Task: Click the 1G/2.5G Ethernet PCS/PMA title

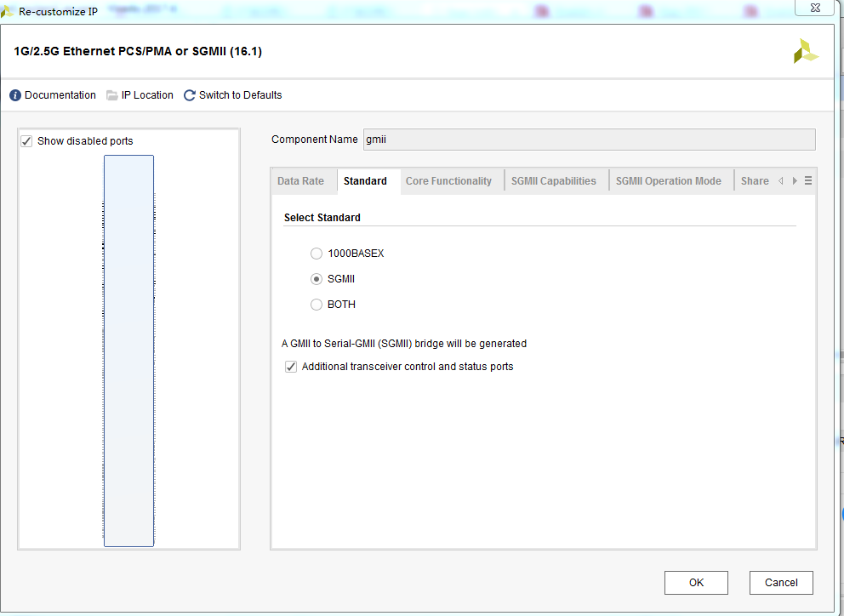Action: pos(138,51)
